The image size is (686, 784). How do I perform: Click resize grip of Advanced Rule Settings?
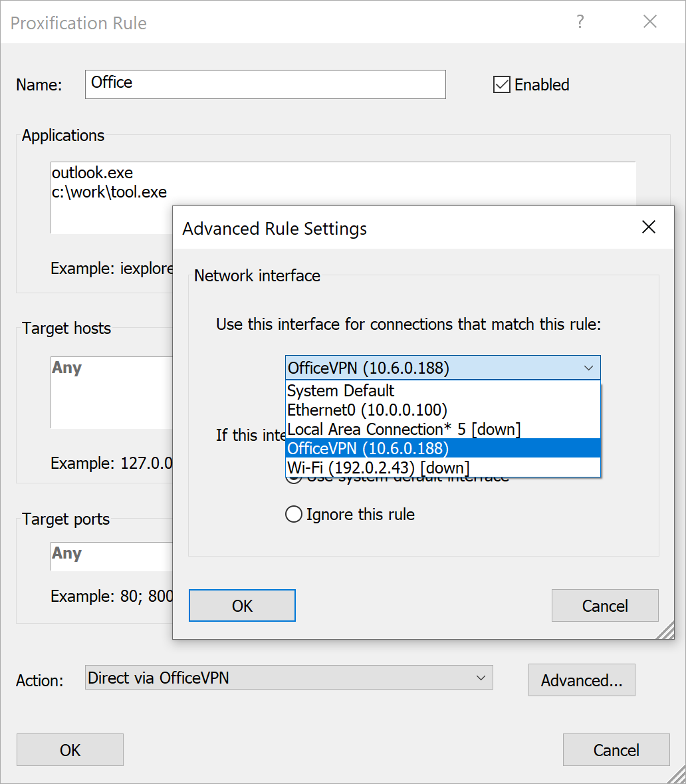pos(666,630)
